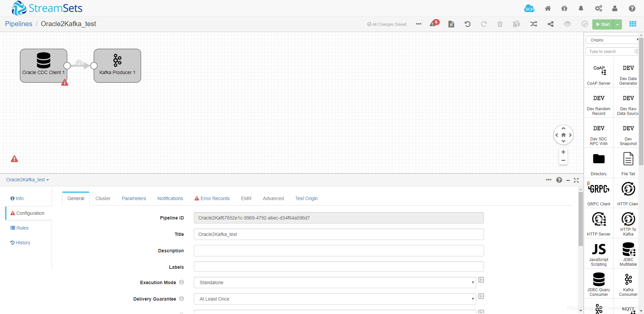The image size is (644, 314).
Task: Open detail panel more options ellipsis
Action: 549,180
